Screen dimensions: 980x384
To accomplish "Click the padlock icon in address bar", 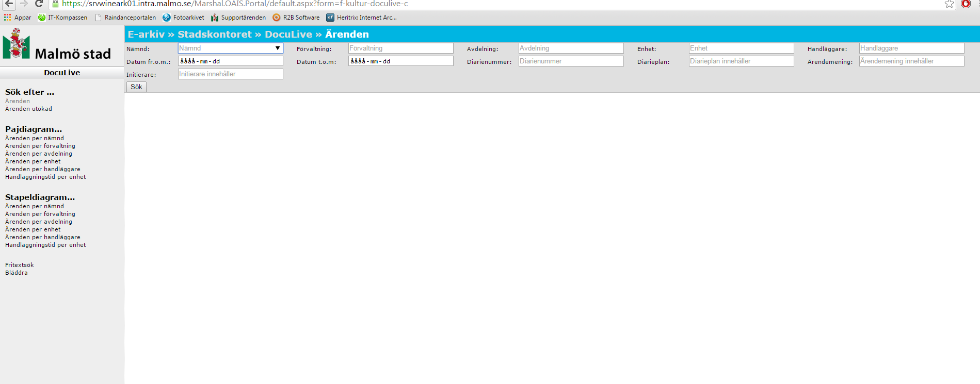I will pyautogui.click(x=56, y=4).
